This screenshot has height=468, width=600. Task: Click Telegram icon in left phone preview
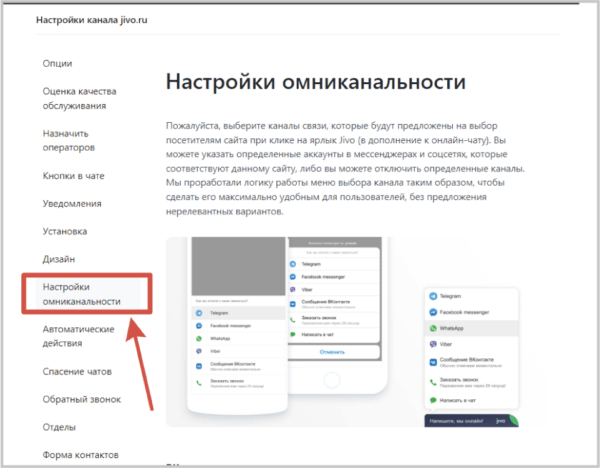point(199,313)
